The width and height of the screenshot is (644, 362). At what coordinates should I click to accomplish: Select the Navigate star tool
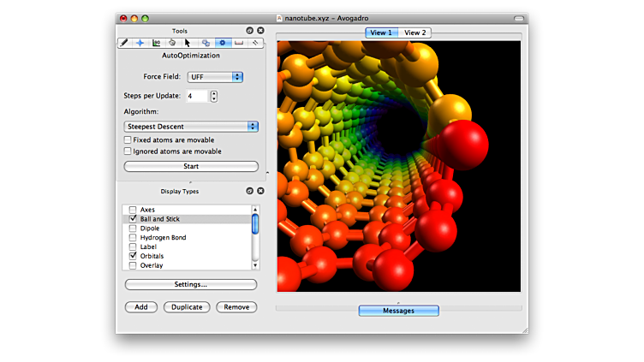(x=140, y=42)
